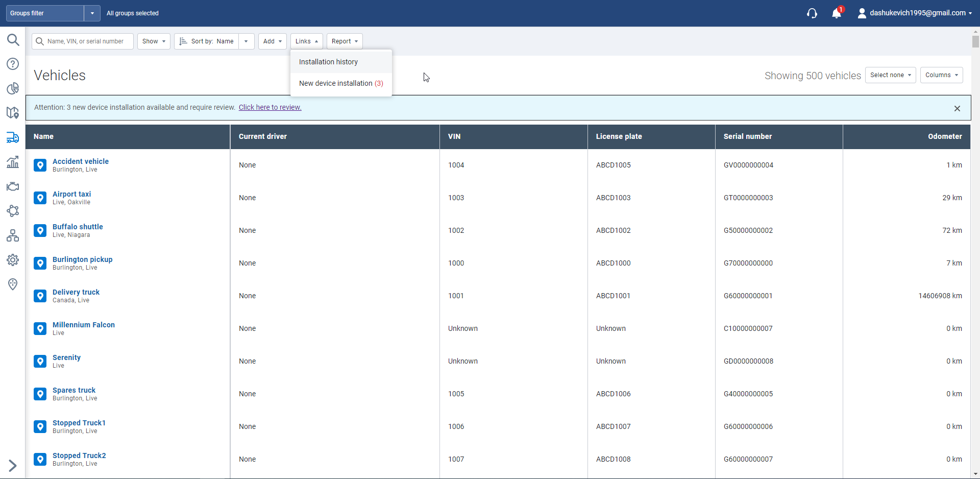Expand the sidebar with bottom arrow
Image resolution: width=980 pixels, height=479 pixels.
pos(13,465)
